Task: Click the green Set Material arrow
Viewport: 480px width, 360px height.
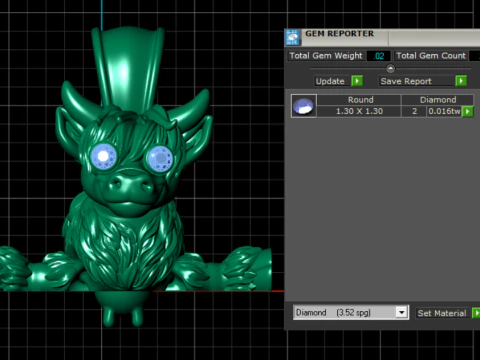Action: [476, 313]
